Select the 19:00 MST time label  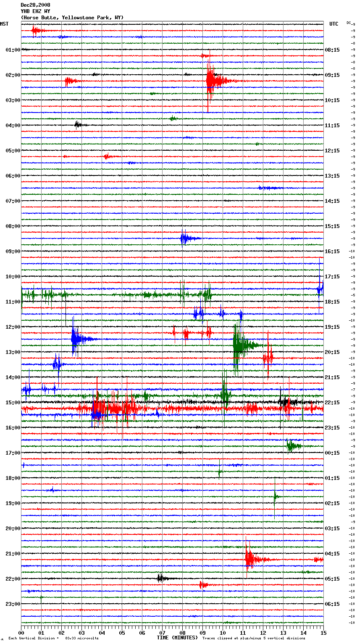[x=13, y=503]
